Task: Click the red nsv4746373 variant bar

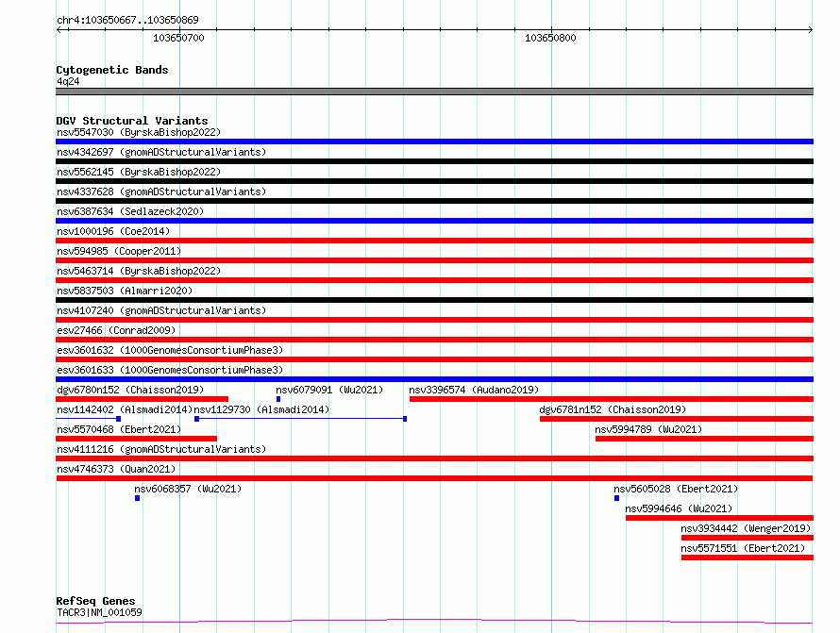Action: click(x=434, y=478)
